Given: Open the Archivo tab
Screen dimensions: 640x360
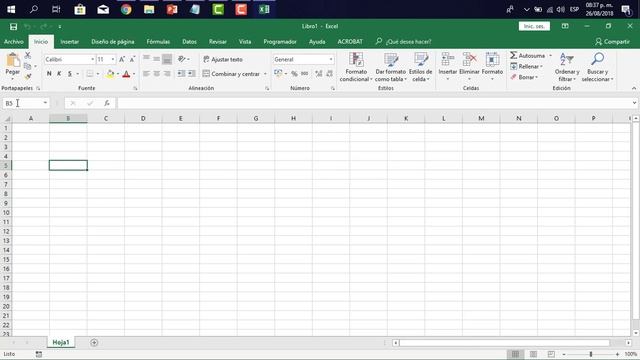Looking at the screenshot, I should [13, 42].
